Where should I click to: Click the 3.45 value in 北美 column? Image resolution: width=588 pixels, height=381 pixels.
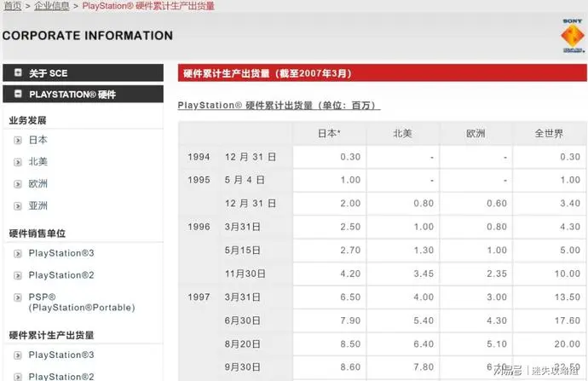[x=424, y=274]
